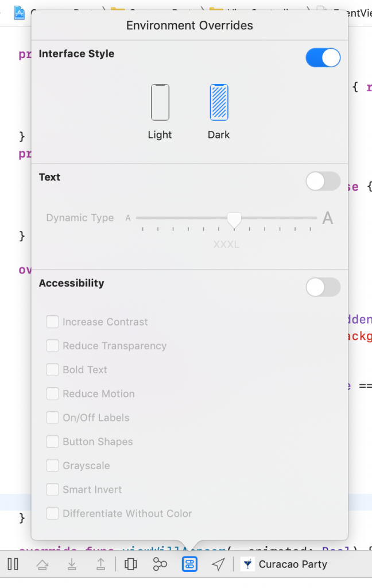
Task: Tick the Smart Invert checkbox
Action: [53, 490]
